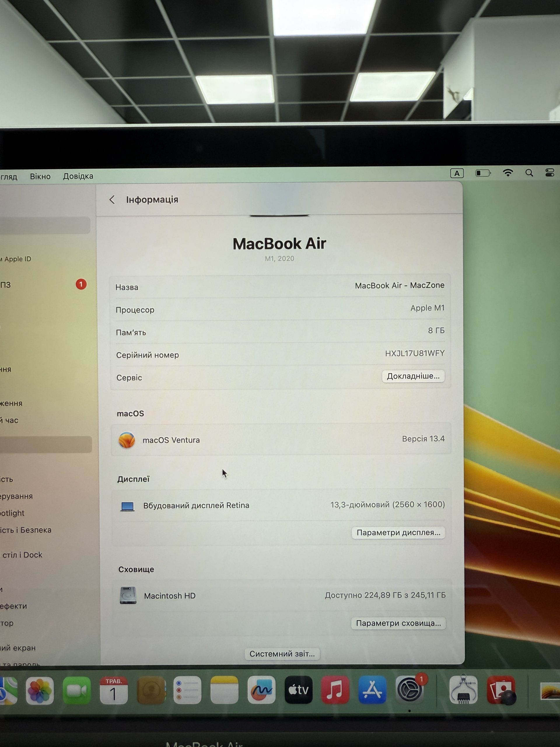Open App Store in the Dock

click(372, 690)
